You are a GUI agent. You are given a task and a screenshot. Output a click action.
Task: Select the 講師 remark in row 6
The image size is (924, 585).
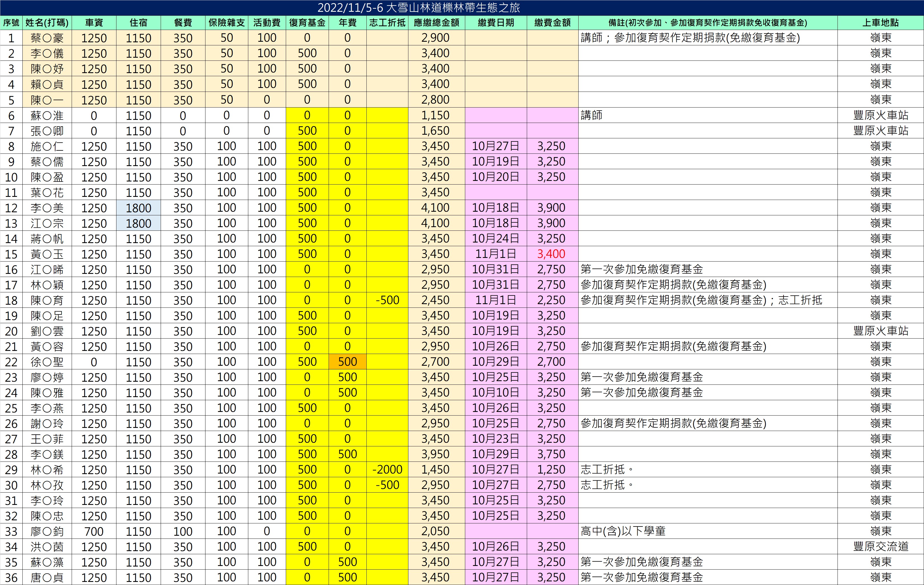[x=591, y=115]
